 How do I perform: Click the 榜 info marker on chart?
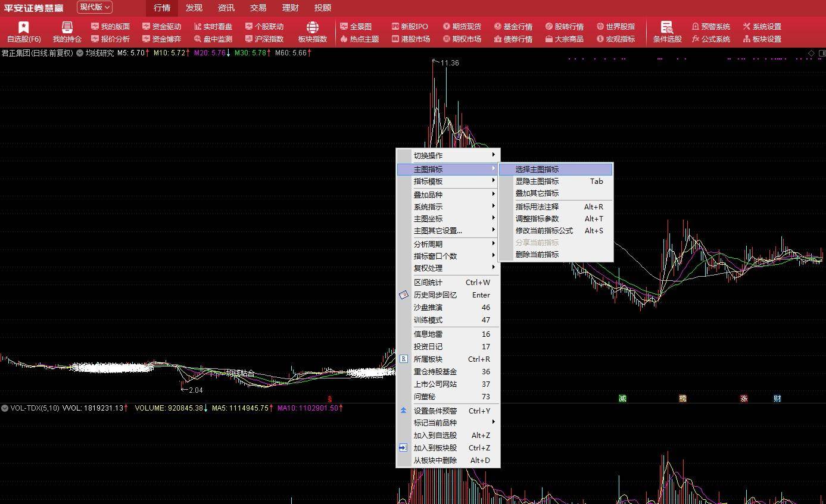(x=683, y=398)
